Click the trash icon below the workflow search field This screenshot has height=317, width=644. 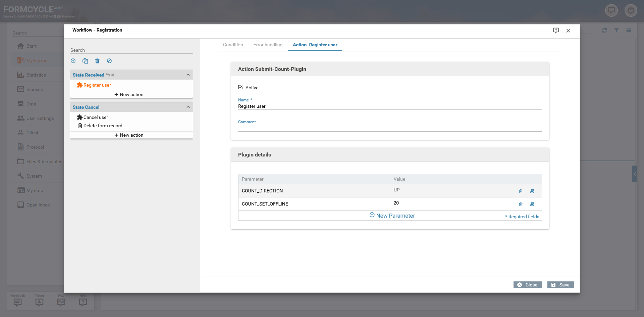coord(97,61)
